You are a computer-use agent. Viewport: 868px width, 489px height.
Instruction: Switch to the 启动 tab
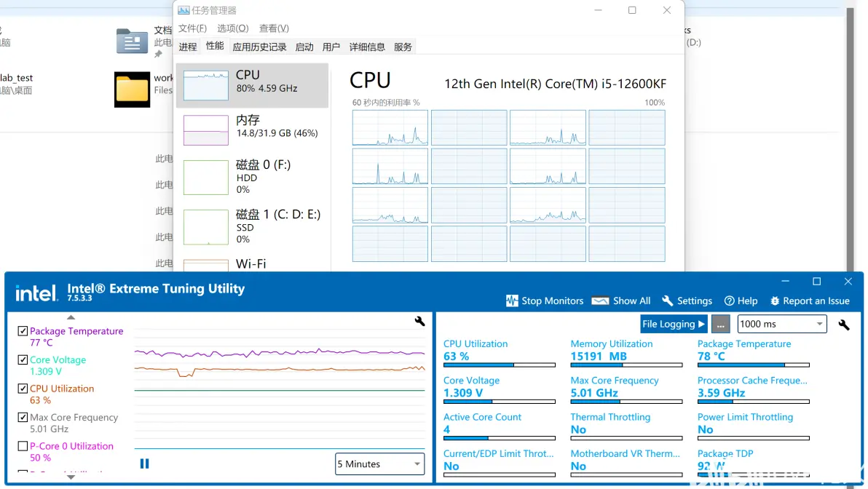(x=304, y=47)
